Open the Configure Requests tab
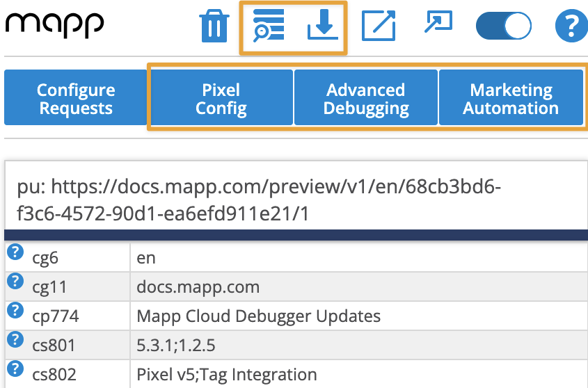 pos(76,97)
